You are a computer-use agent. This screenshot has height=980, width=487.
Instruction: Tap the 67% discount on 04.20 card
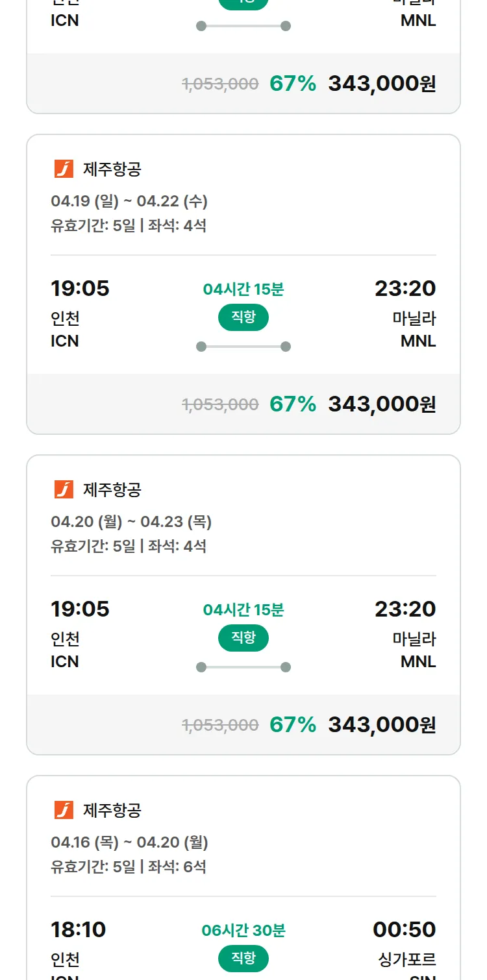(x=293, y=725)
